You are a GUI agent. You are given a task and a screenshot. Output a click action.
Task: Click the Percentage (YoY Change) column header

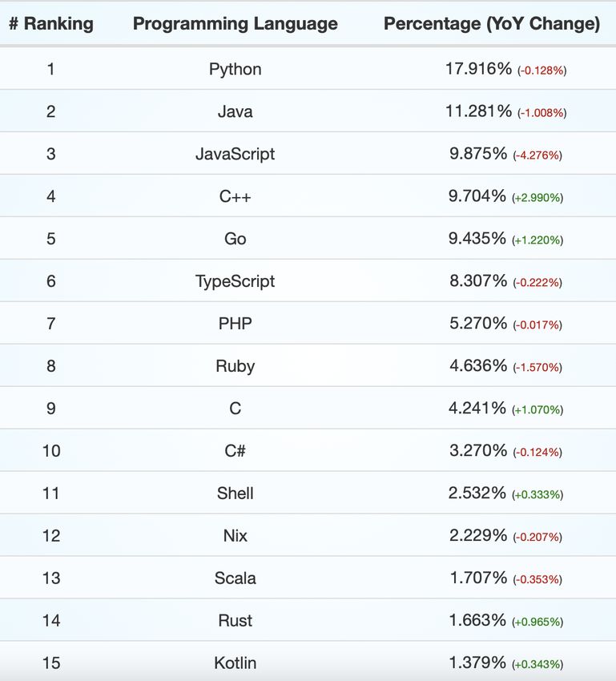click(x=492, y=23)
